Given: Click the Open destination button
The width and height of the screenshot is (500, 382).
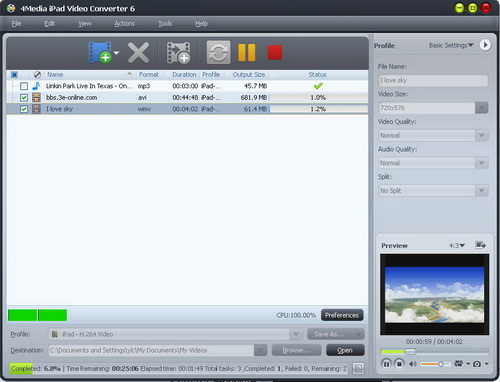Looking at the screenshot, I should coord(345,350).
